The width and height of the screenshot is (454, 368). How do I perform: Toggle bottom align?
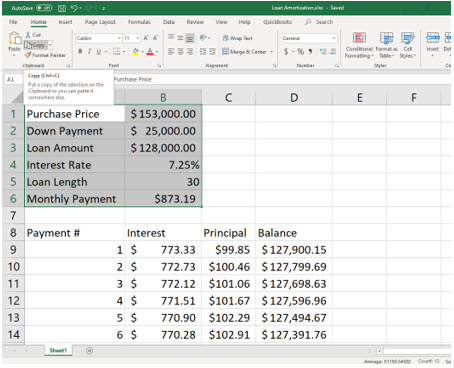coord(190,38)
